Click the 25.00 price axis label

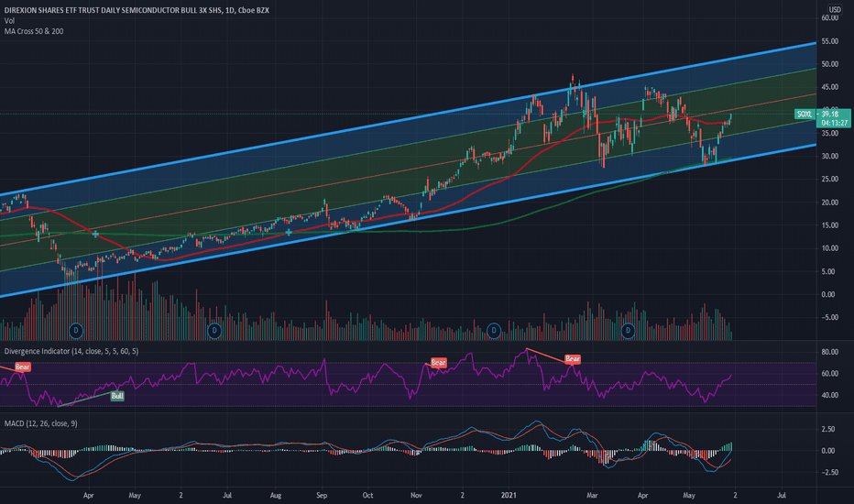click(829, 180)
